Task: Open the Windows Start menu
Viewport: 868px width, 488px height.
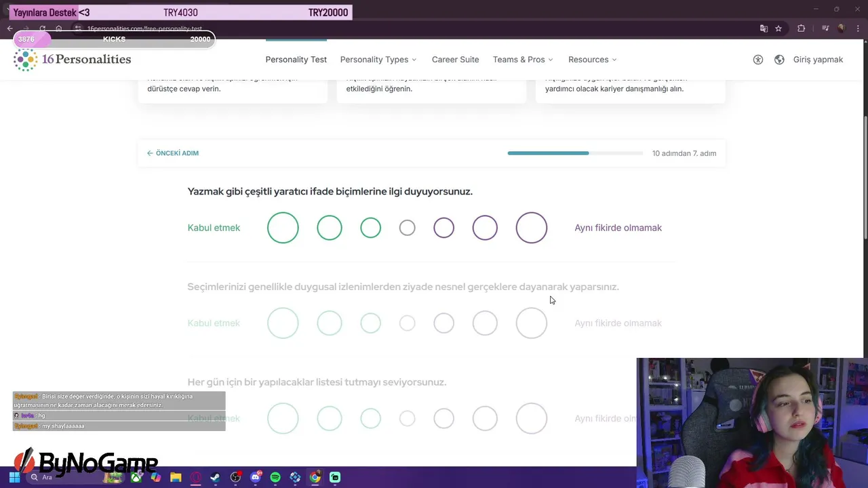Action: pyautogui.click(x=14, y=477)
